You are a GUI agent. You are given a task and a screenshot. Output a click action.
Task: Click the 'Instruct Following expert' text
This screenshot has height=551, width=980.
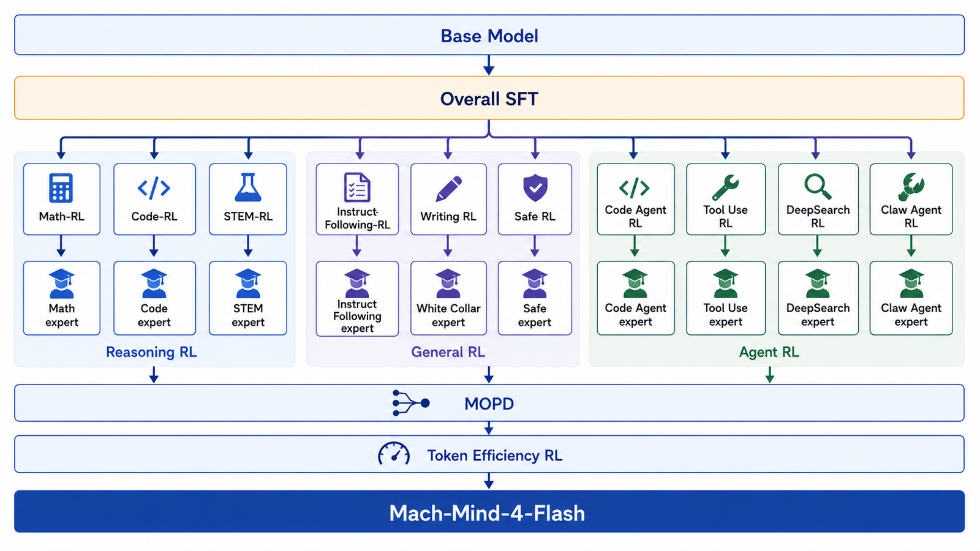pos(357,316)
